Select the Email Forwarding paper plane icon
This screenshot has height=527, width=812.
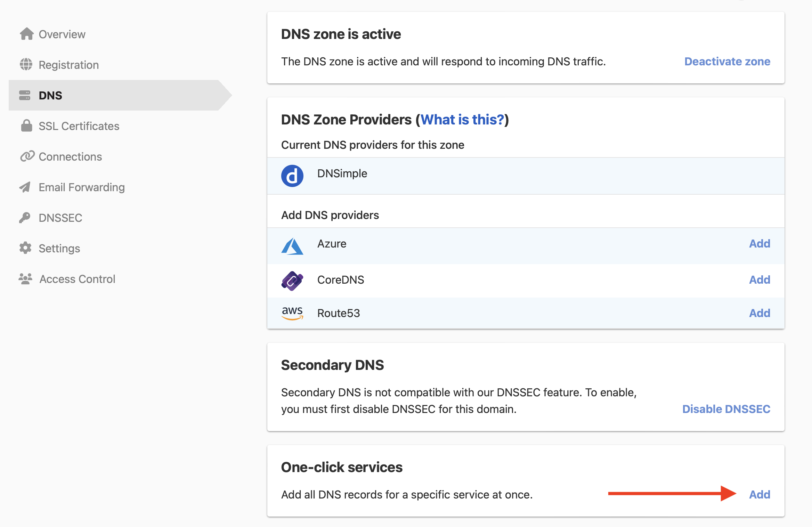26,187
